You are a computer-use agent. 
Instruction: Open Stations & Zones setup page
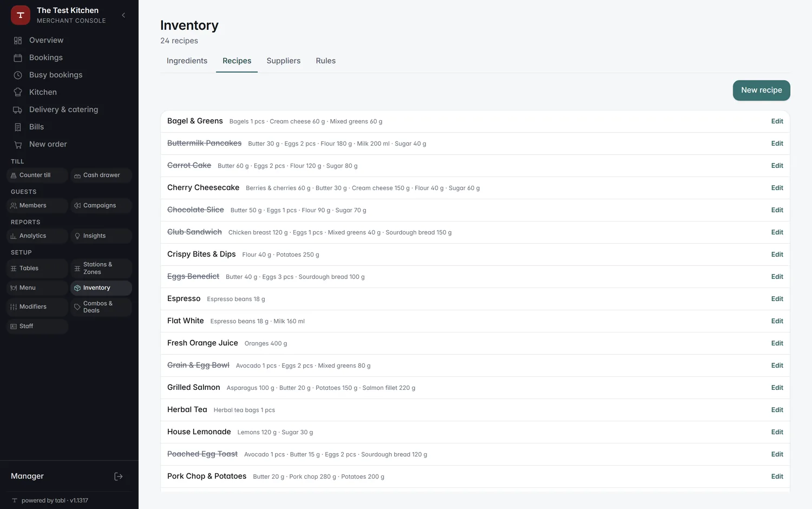click(x=101, y=269)
